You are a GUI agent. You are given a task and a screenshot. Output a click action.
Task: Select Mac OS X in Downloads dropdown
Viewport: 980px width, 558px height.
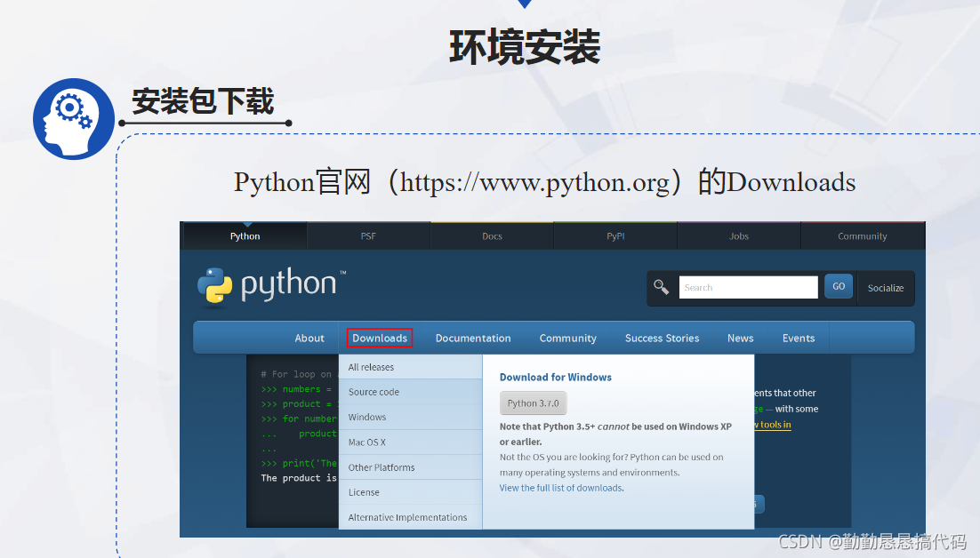[x=410, y=442]
